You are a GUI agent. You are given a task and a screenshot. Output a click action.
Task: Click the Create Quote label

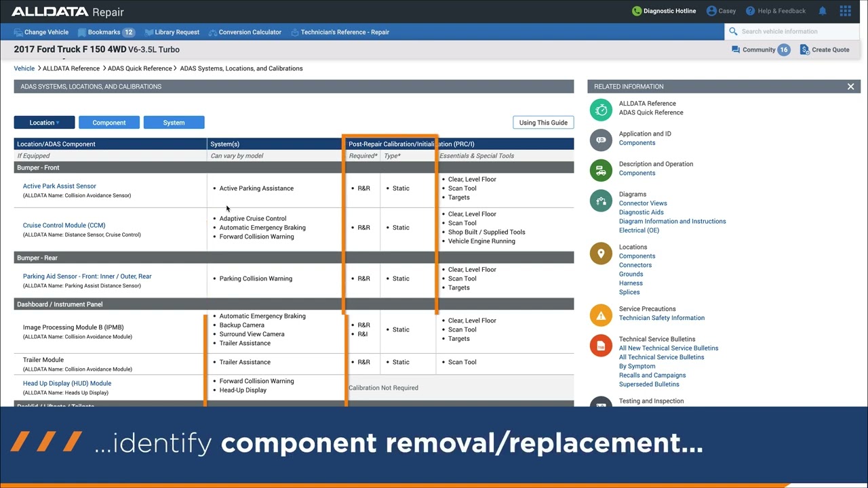[831, 49]
